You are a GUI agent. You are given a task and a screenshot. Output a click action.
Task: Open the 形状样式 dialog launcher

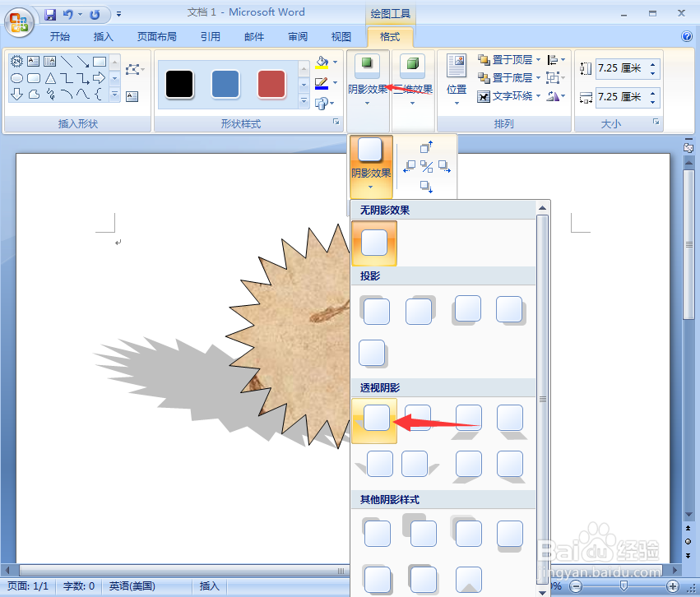click(x=336, y=122)
